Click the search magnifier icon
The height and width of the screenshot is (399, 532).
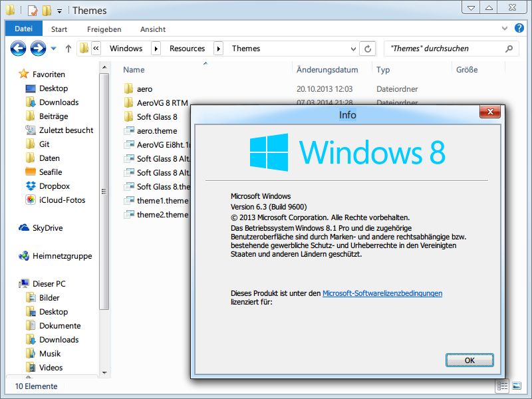[509, 49]
